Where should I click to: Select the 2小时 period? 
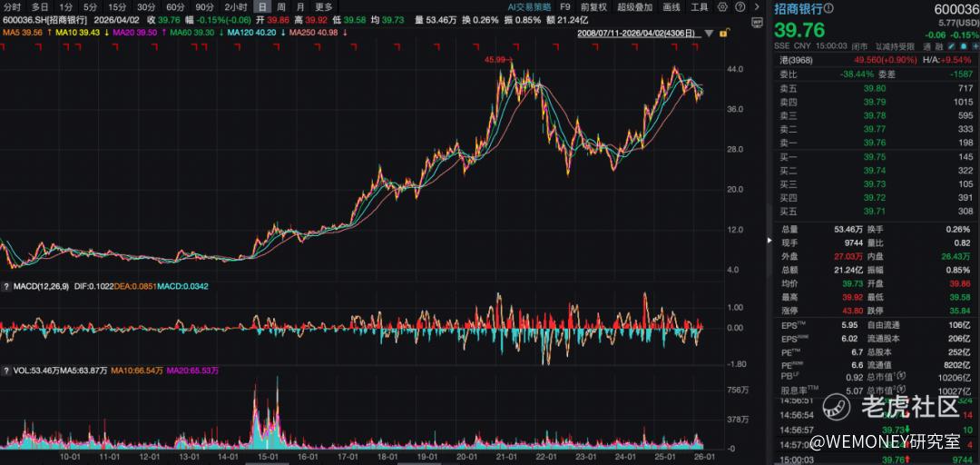click(x=236, y=7)
